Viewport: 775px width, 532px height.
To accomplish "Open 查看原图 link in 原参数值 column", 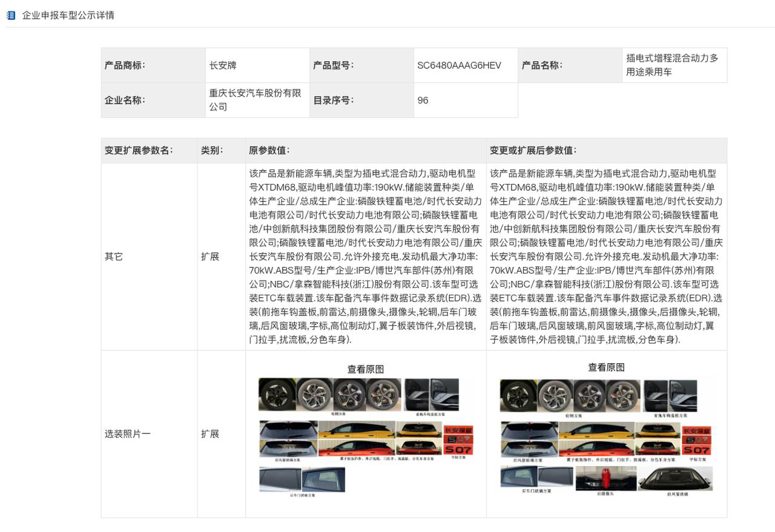I will [x=366, y=369].
